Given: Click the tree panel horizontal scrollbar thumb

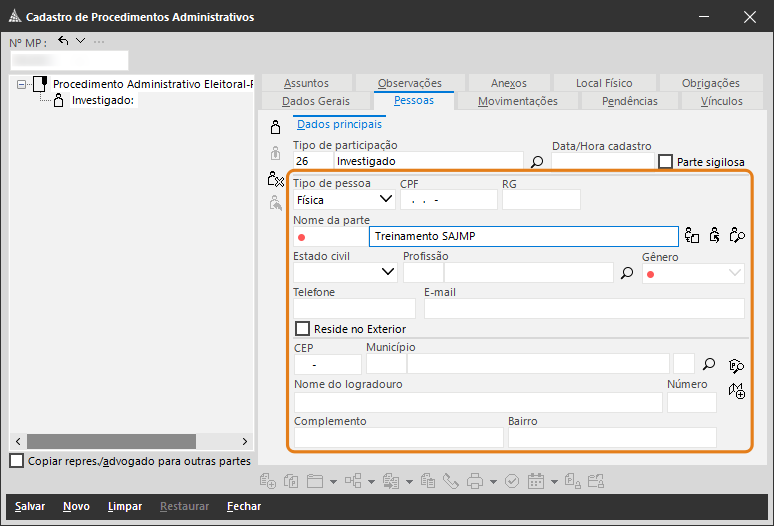Looking at the screenshot, I should [112, 441].
